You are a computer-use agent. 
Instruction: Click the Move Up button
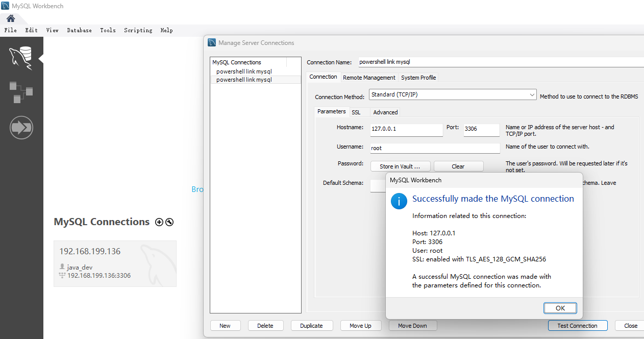[x=360, y=326]
